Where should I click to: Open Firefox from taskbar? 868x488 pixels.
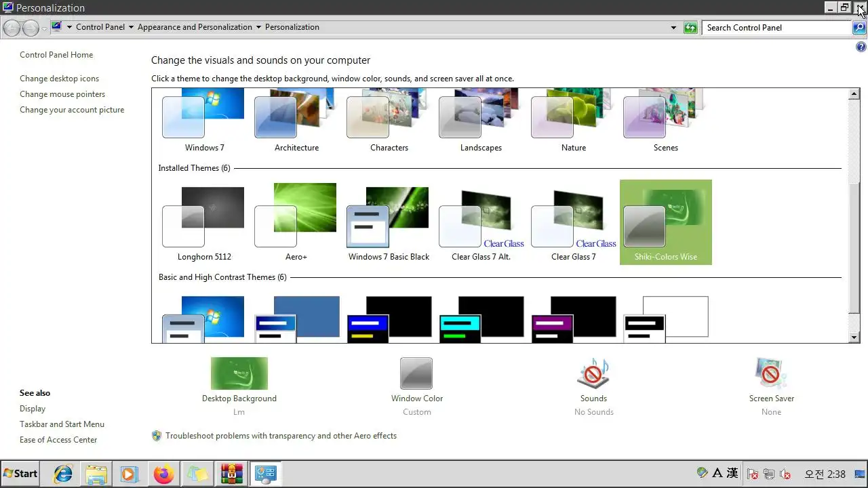click(x=163, y=474)
